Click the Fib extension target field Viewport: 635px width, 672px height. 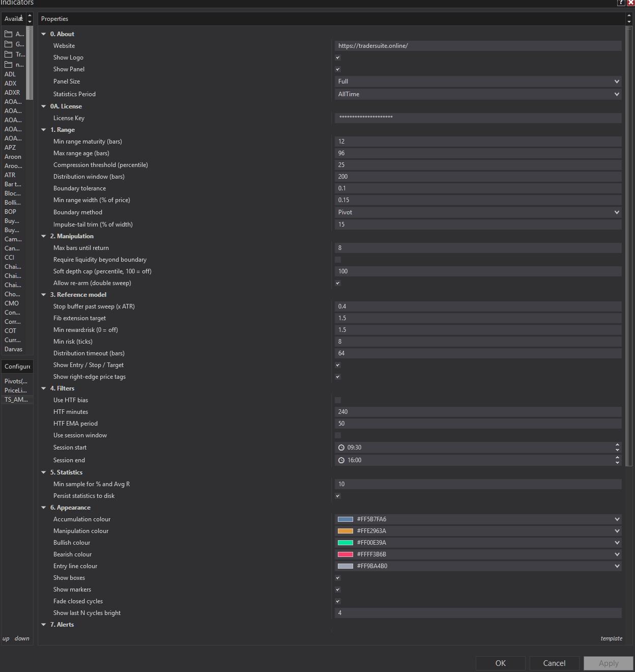478,318
